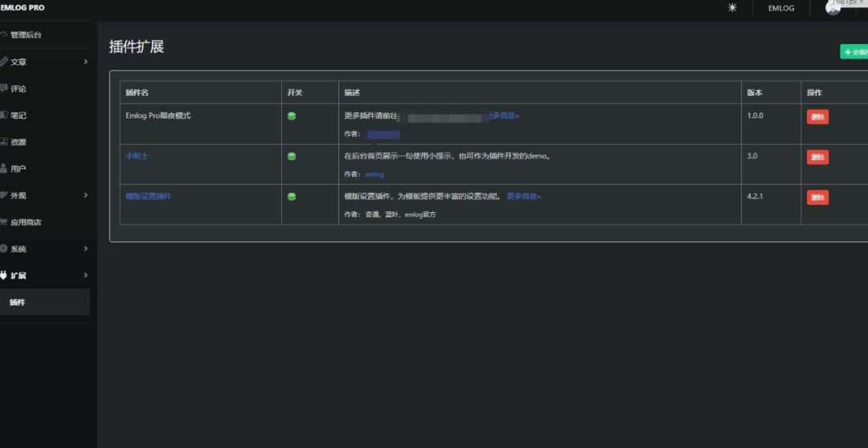Click the green install plugin button
Screen dimensions: 868x448
tap(855, 52)
